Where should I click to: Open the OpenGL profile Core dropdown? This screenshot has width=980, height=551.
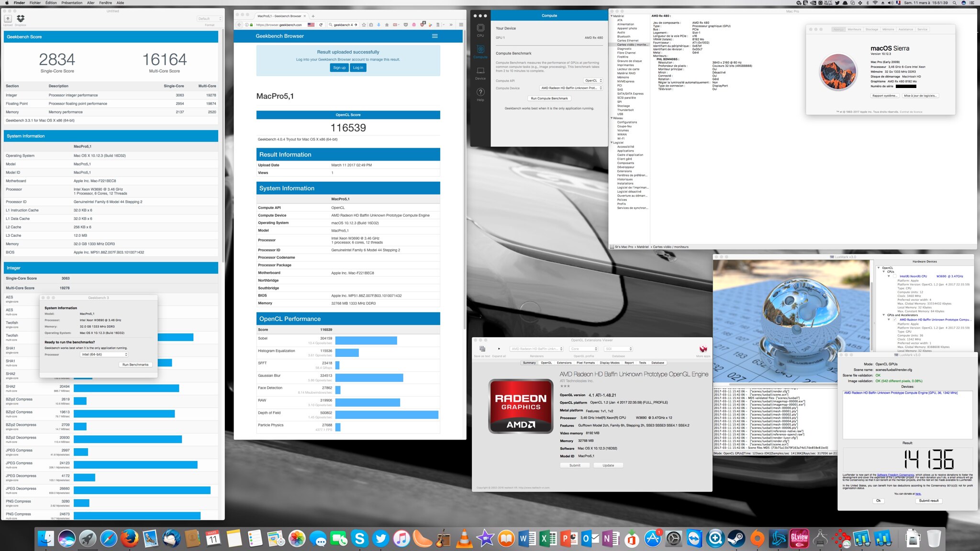(x=583, y=349)
